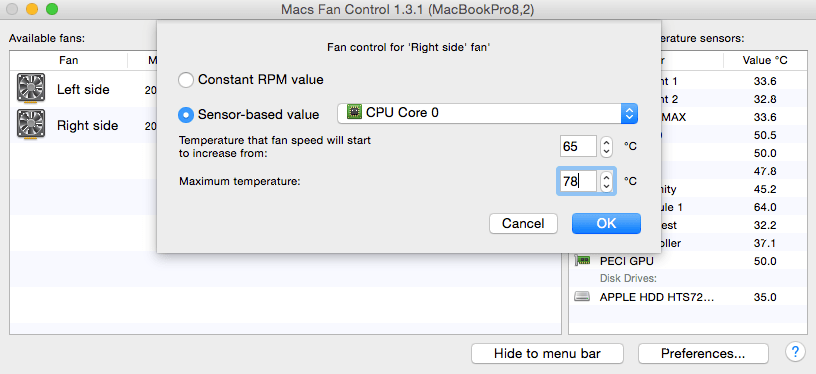
Task: Click the Left side fan icon
Action: [31, 88]
